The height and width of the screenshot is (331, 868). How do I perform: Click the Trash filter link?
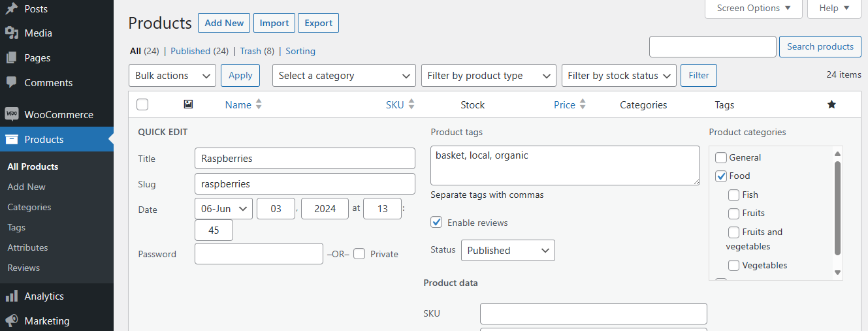point(250,51)
